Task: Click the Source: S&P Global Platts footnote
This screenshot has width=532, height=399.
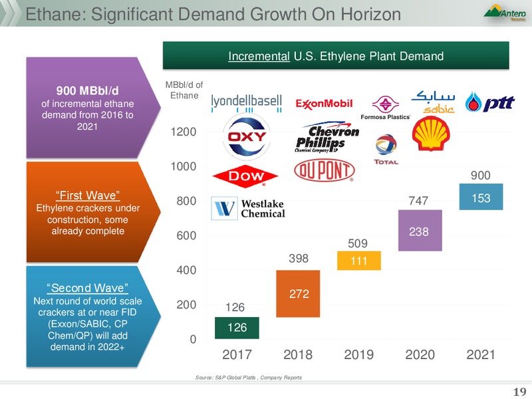Action: (248, 377)
